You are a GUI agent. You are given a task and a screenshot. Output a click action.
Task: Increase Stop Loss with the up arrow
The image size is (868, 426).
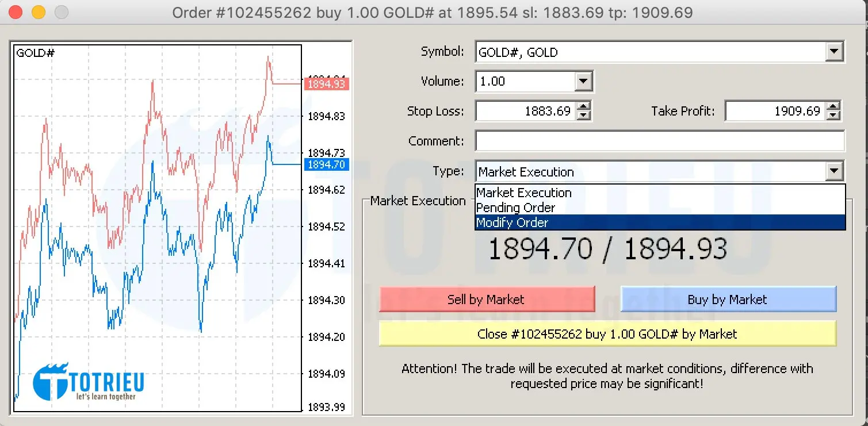point(583,106)
